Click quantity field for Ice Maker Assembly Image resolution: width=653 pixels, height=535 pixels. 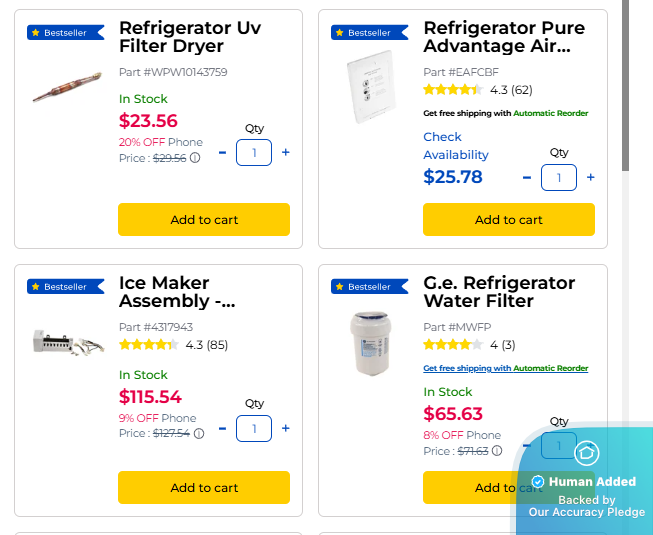pyautogui.click(x=254, y=429)
